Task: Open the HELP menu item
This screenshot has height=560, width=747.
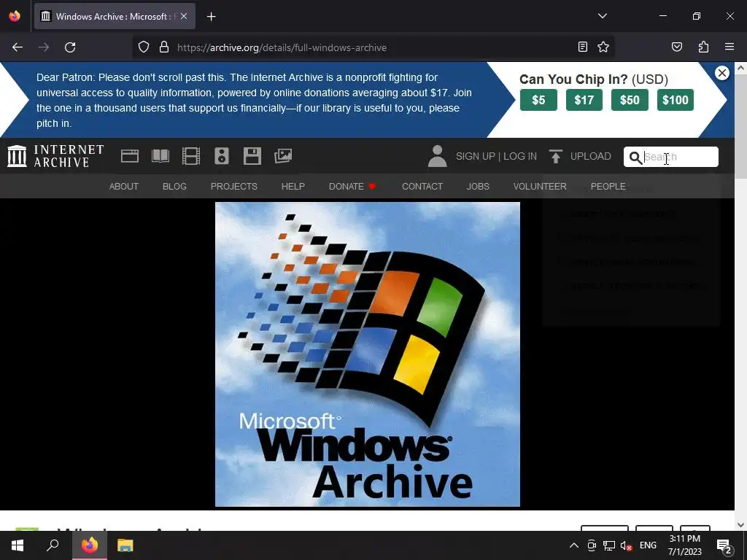Action: (x=293, y=186)
